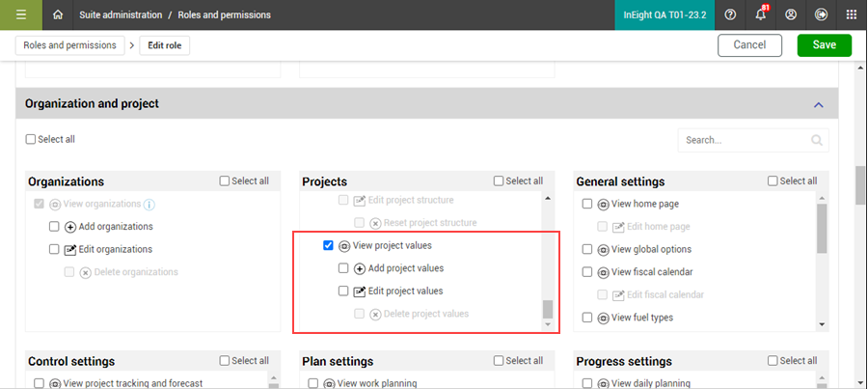
Task: Click Projects list scroll-up arrow
Action: coord(548,198)
